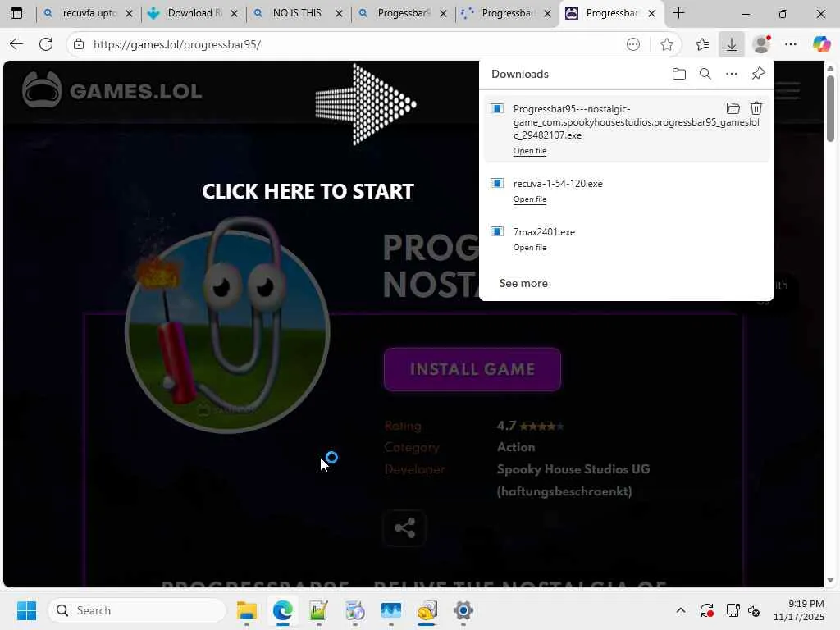This screenshot has height=630, width=840.
Task: Open the Windows Start menu
Action: 26,610
